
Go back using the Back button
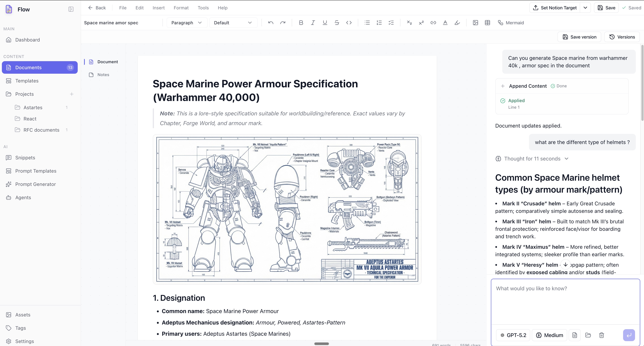pos(97,8)
